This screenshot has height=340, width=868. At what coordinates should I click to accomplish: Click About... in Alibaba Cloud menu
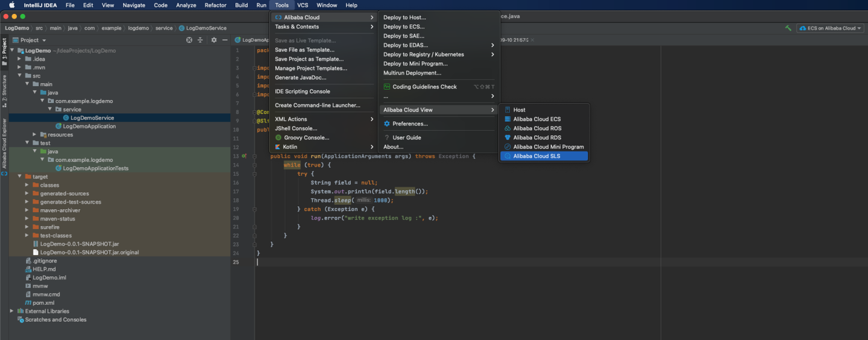[x=438, y=146]
